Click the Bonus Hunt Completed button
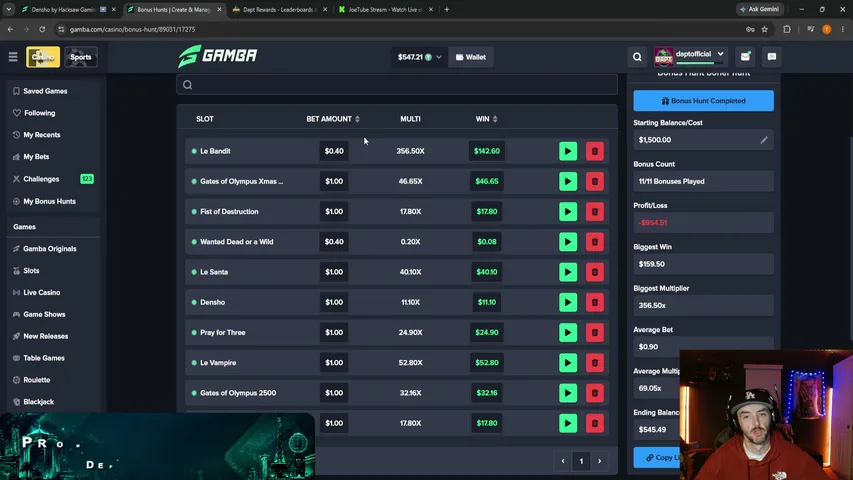The height and width of the screenshot is (480, 853). pyautogui.click(x=703, y=101)
